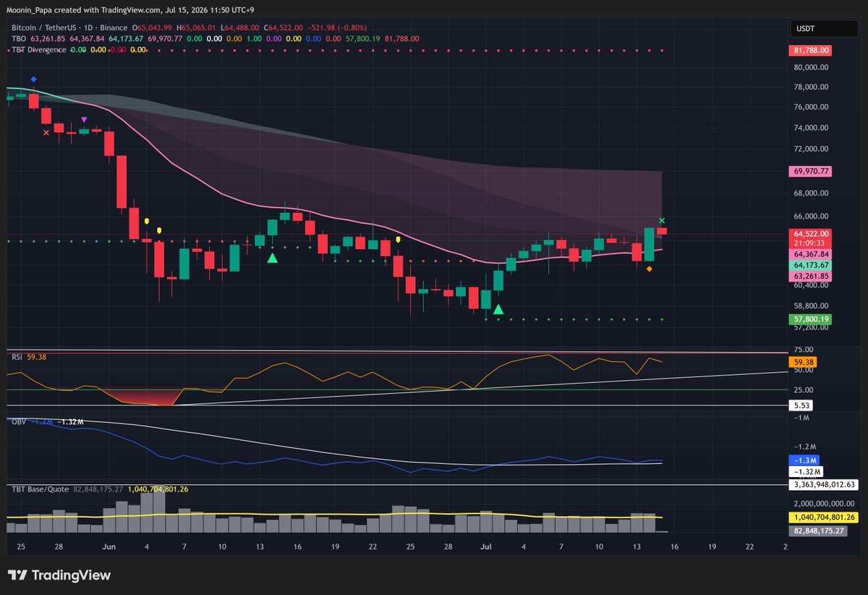
Task: Click the magenta down-triangle marker on the chart
Action: pyautogui.click(x=84, y=119)
